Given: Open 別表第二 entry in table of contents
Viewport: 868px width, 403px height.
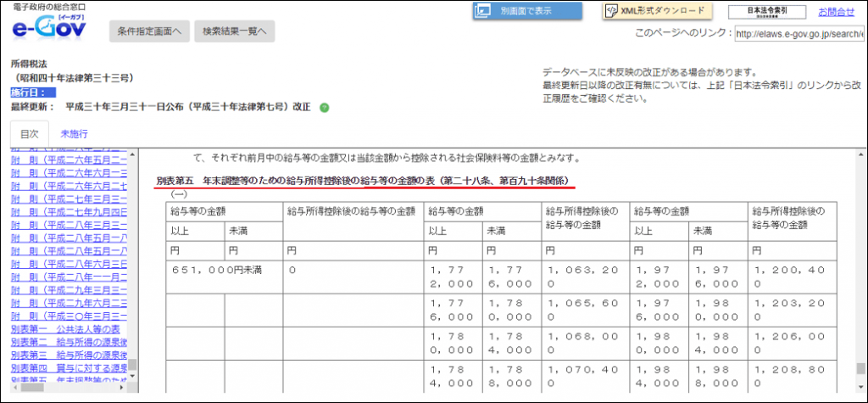Looking at the screenshot, I should pos(68,341).
